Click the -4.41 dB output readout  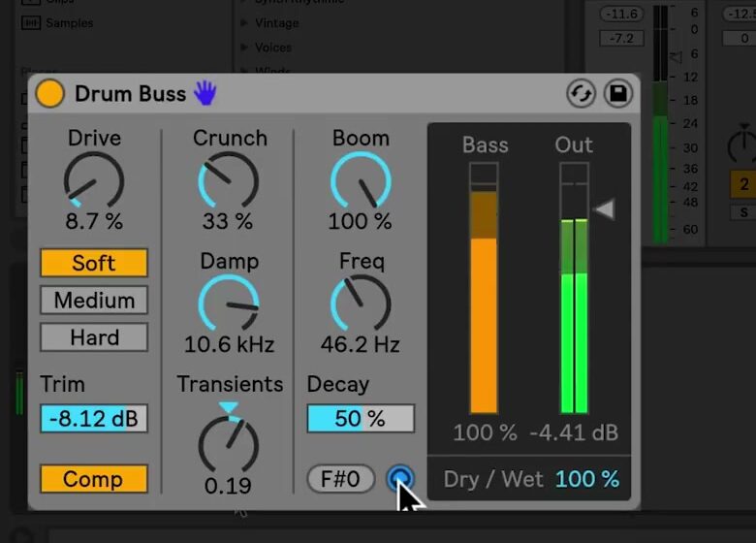(x=574, y=432)
